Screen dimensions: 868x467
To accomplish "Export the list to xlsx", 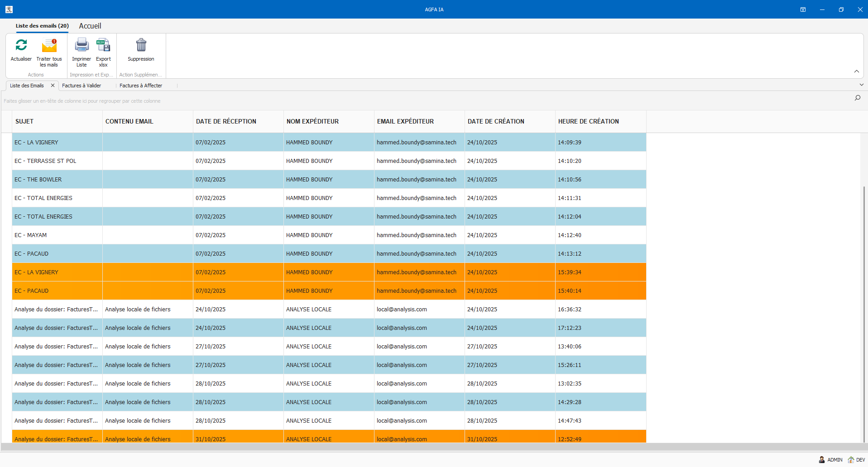I will pos(103,45).
